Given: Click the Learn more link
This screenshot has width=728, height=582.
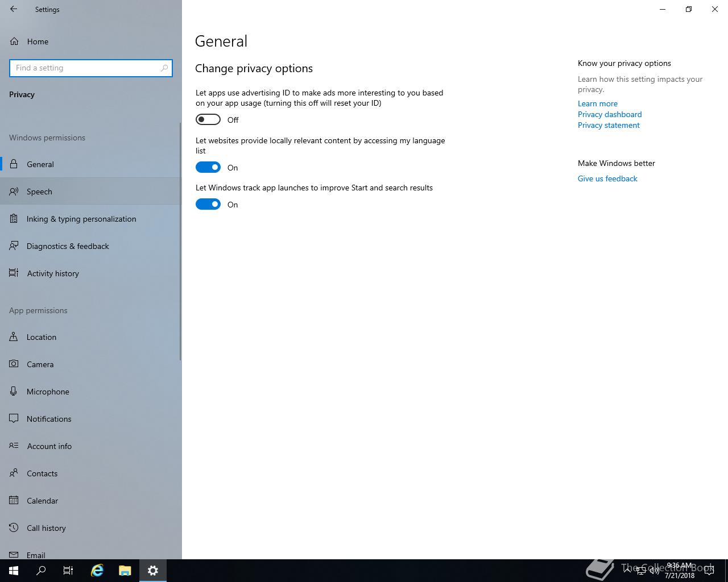Looking at the screenshot, I should (x=597, y=103).
